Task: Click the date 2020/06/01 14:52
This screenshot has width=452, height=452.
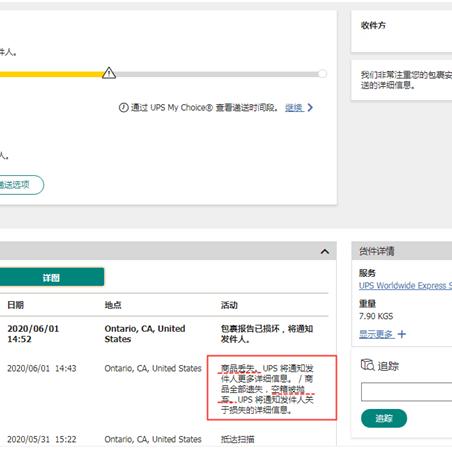Action: [x=33, y=334]
